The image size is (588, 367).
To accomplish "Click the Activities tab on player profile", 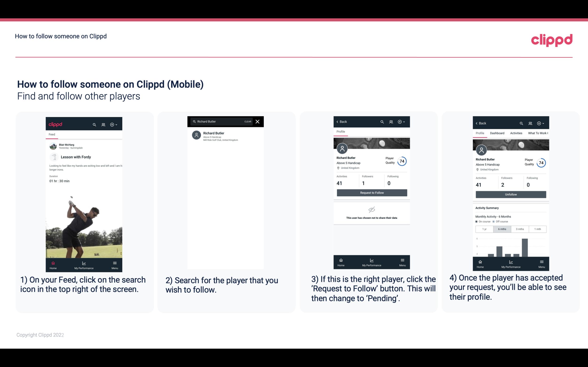I will tap(516, 133).
